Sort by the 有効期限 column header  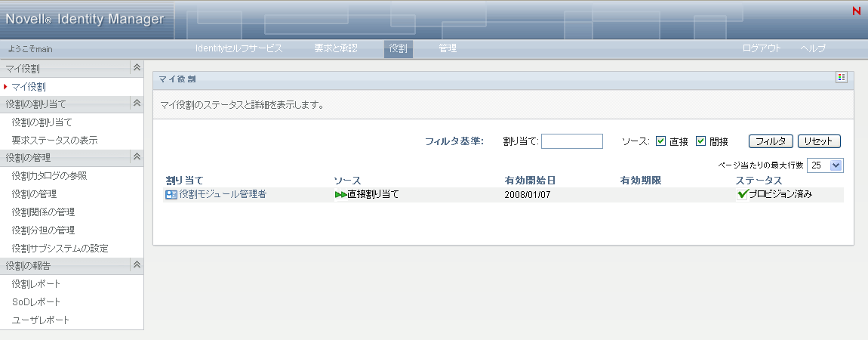coord(641,181)
